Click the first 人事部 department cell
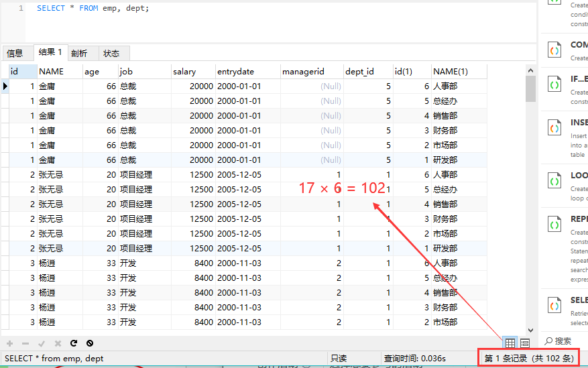The height and width of the screenshot is (368, 588). [x=459, y=86]
